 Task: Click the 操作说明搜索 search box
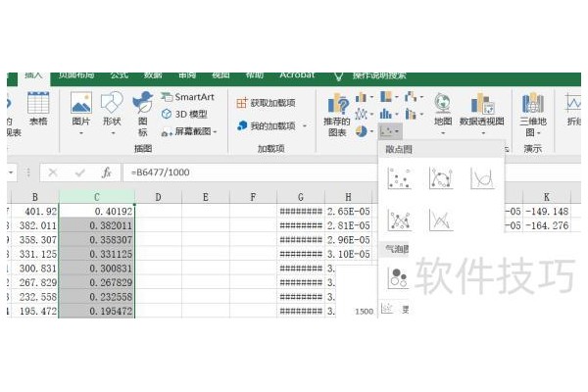click(378, 75)
